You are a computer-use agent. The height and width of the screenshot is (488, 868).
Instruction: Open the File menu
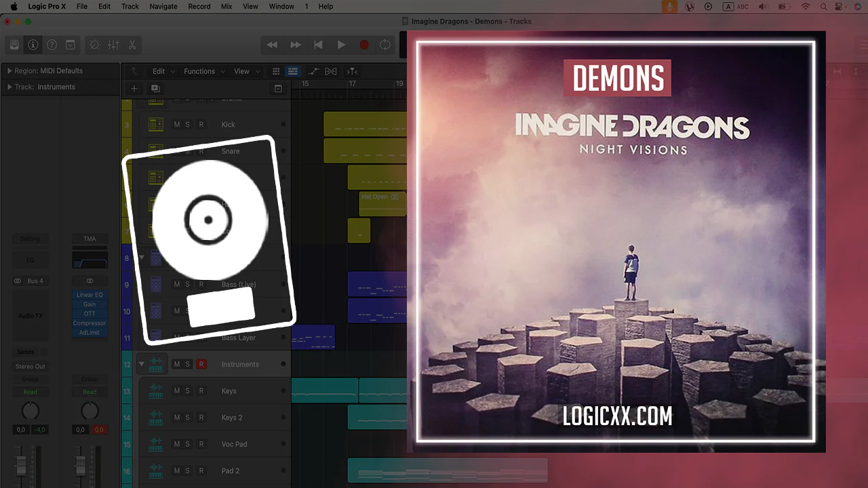click(x=82, y=6)
